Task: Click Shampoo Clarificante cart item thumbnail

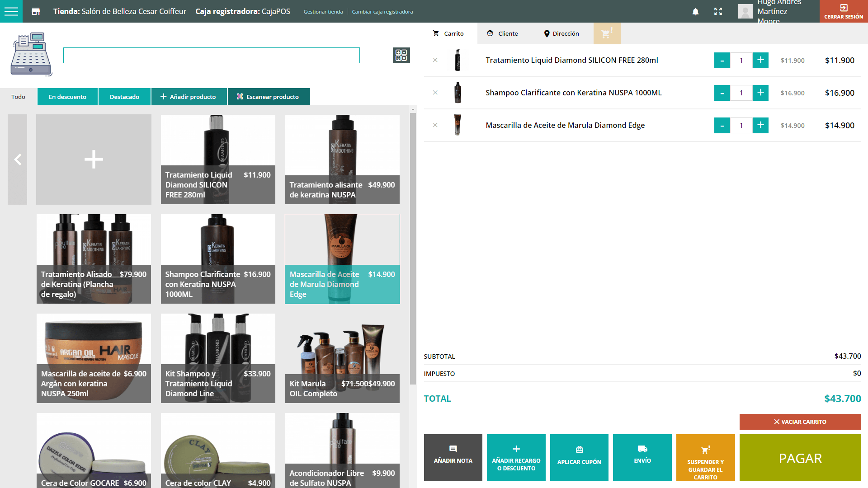Action: [x=458, y=93]
